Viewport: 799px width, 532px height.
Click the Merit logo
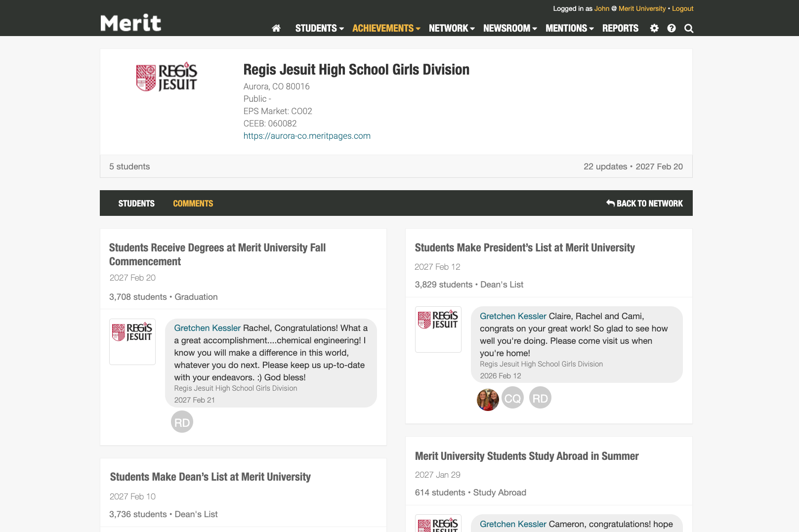[130, 22]
